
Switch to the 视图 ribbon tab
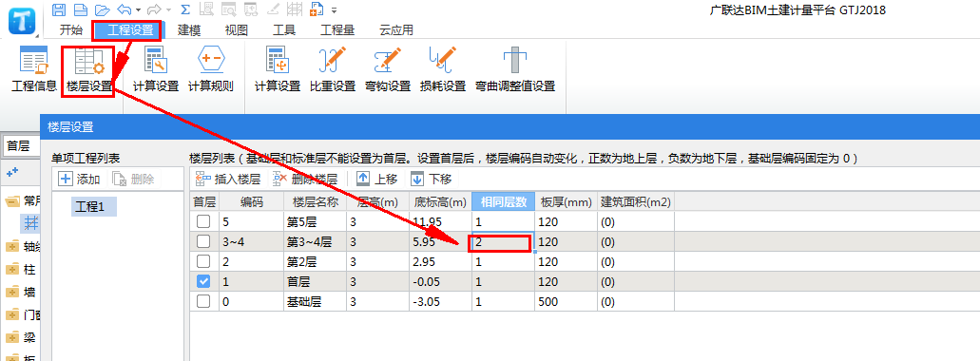pyautogui.click(x=237, y=30)
